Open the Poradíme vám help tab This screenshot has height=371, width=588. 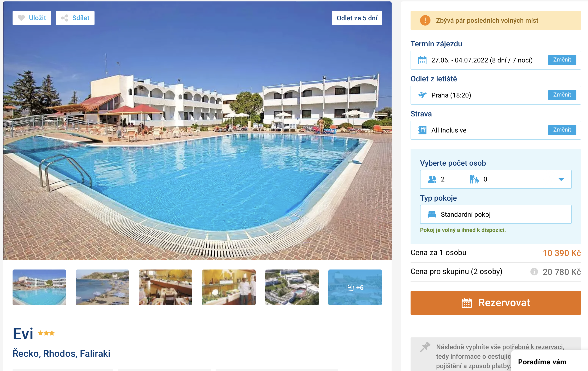click(x=542, y=362)
